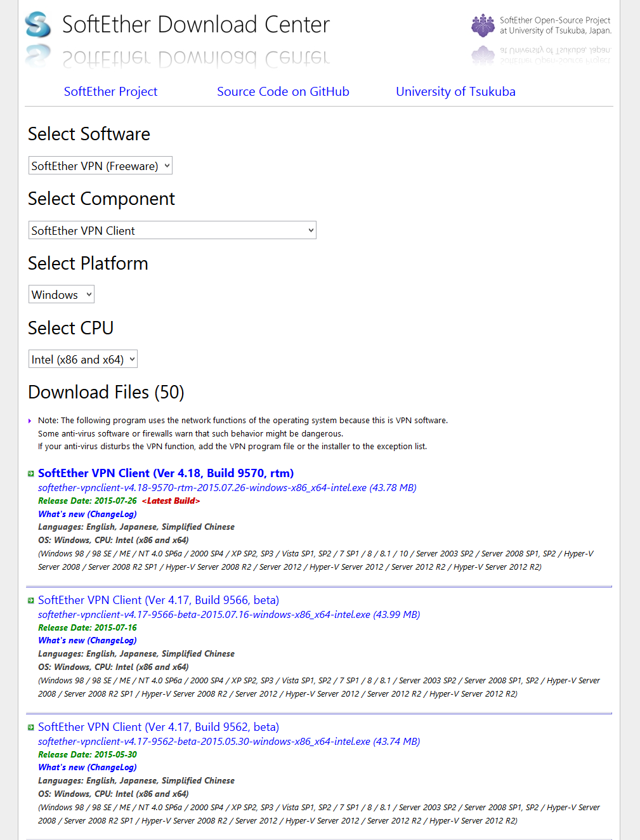Viewport: 640px width, 840px height.
Task: Go to SoftEther Project nav link
Action: [x=110, y=91]
